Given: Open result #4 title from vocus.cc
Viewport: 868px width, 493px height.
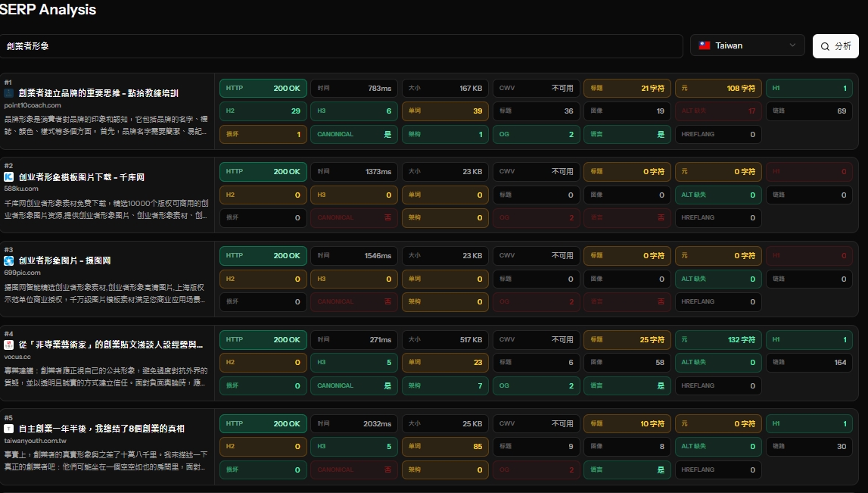Looking at the screenshot, I should tap(110, 345).
